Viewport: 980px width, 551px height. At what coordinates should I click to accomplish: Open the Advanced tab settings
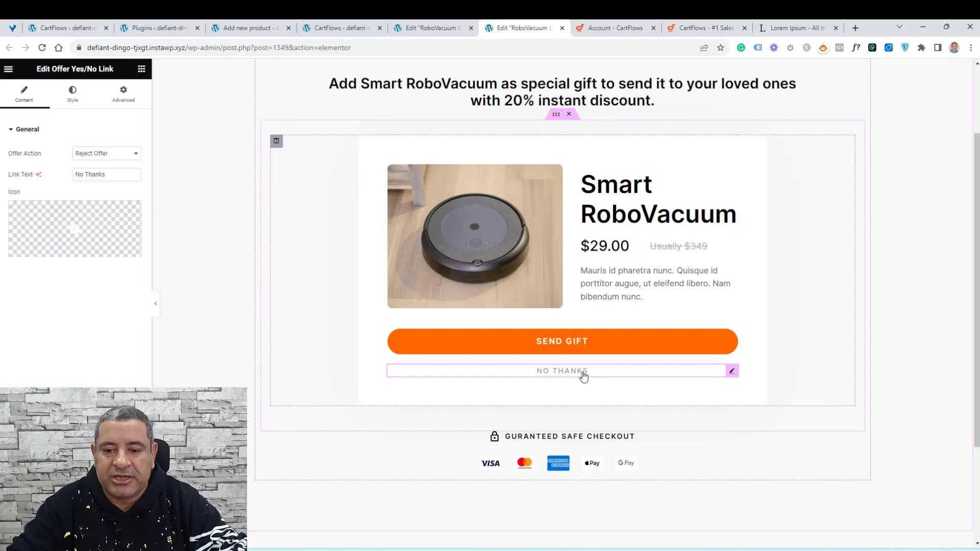click(x=123, y=93)
